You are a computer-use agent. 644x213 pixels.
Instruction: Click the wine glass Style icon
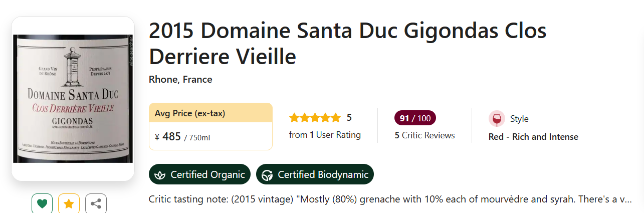pos(497,119)
